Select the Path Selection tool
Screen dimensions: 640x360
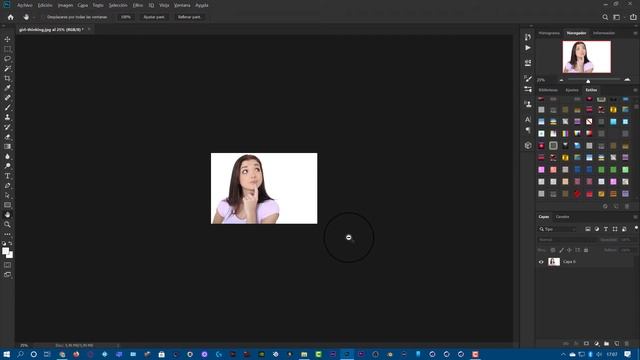tap(7, 196)
